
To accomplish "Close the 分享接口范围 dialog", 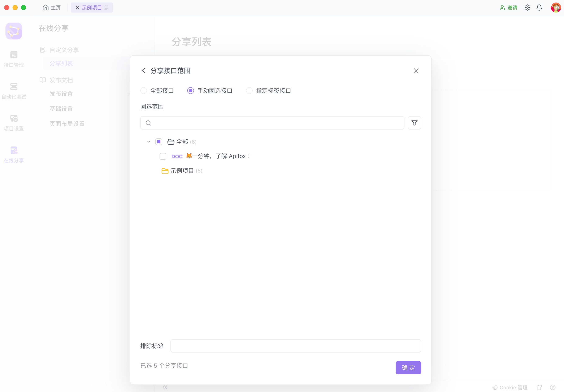I will pyautogui.click(x=416, y=71).
